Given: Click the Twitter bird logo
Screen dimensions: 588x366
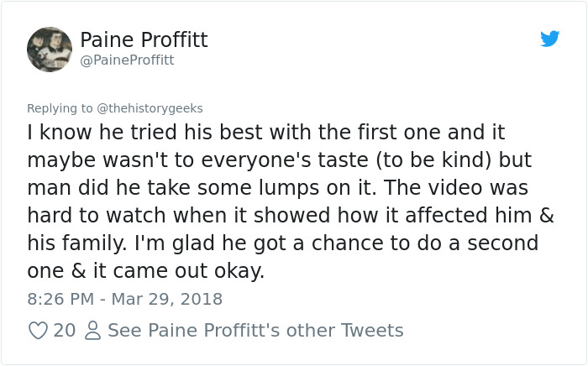Looking at the screenshot, I should tap(549, 39).
